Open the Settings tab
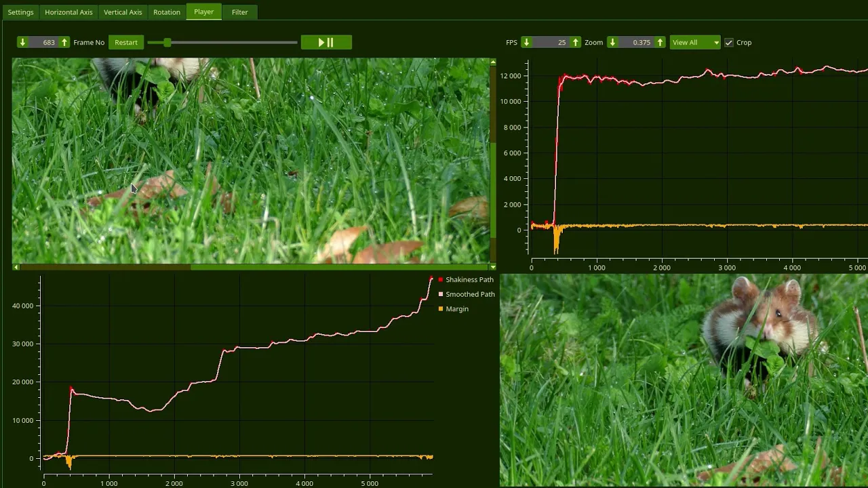Viewport: 868px width, 488px height. point(20,12)
